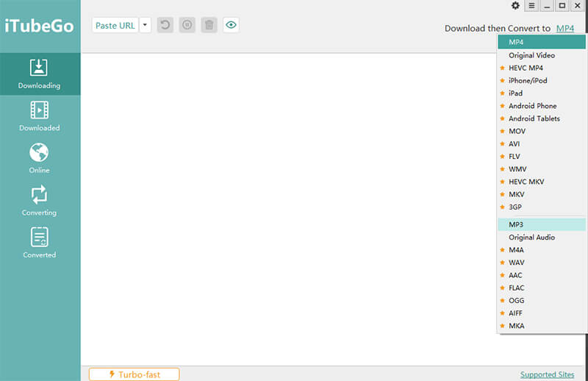Screen dimensions: 588x381
Task: Open the Converted files section
Action: point(40,243)
